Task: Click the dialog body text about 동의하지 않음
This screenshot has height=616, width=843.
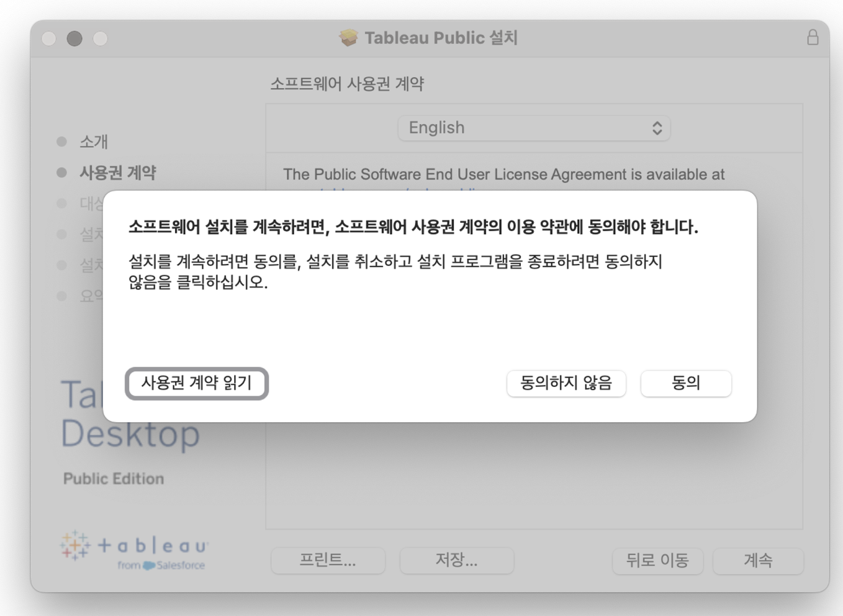Action: (x=395, y=271)
